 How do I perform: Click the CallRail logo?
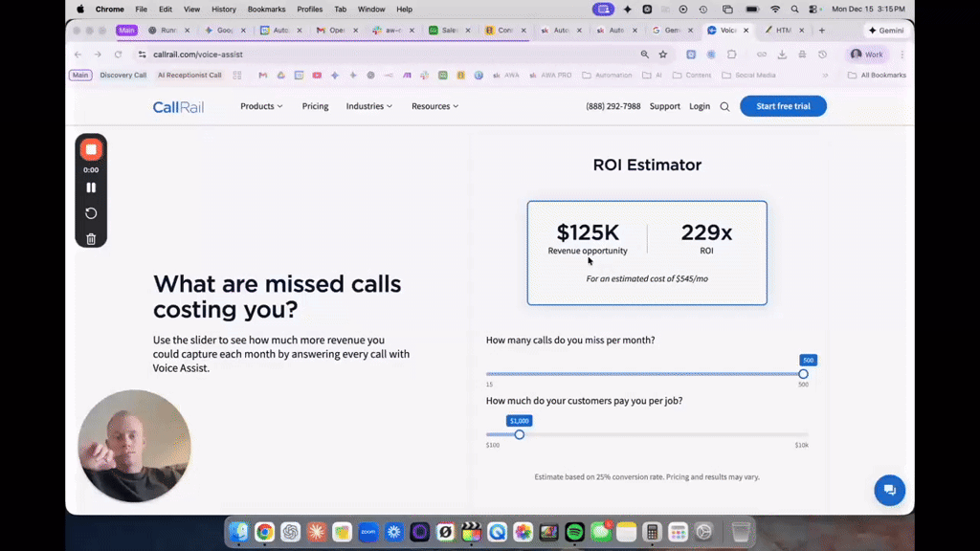click(x=178, y=107)
